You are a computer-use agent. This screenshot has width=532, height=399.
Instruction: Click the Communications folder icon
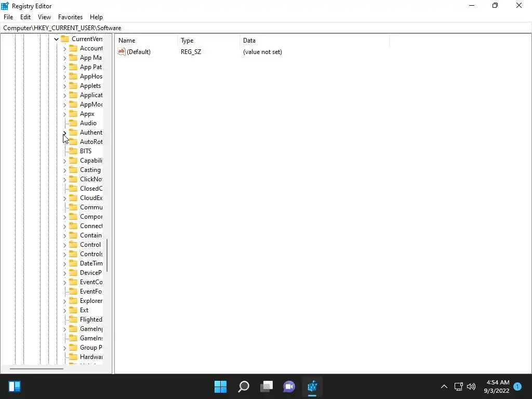(73, 207)
